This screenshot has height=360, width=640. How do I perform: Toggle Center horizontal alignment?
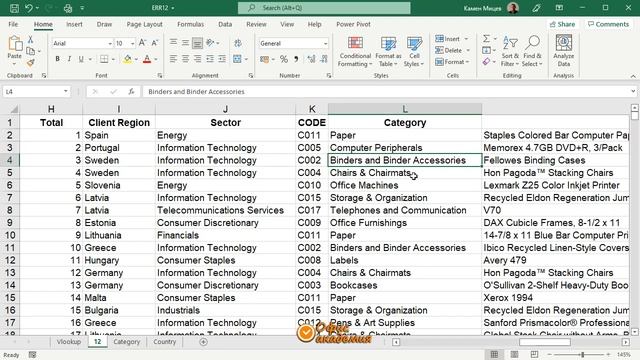pos(185,59)
